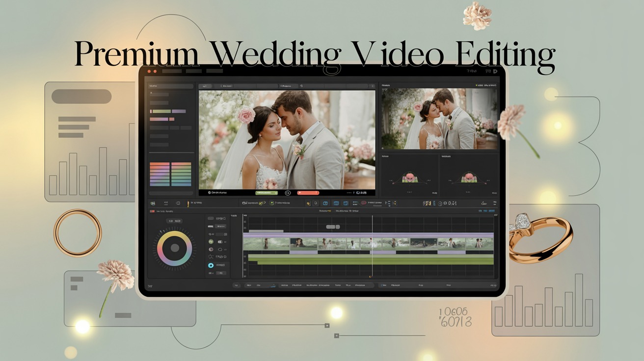Open the rainbow color swatch grid in left panel
Viewport: 644px width, 361px height.
170,174
